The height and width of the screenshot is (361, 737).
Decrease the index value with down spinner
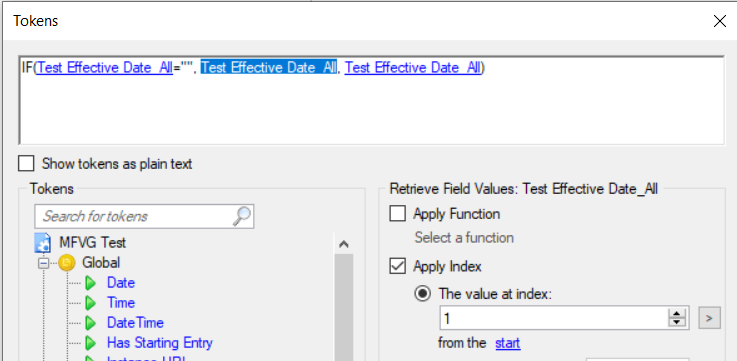coord(677,323)
